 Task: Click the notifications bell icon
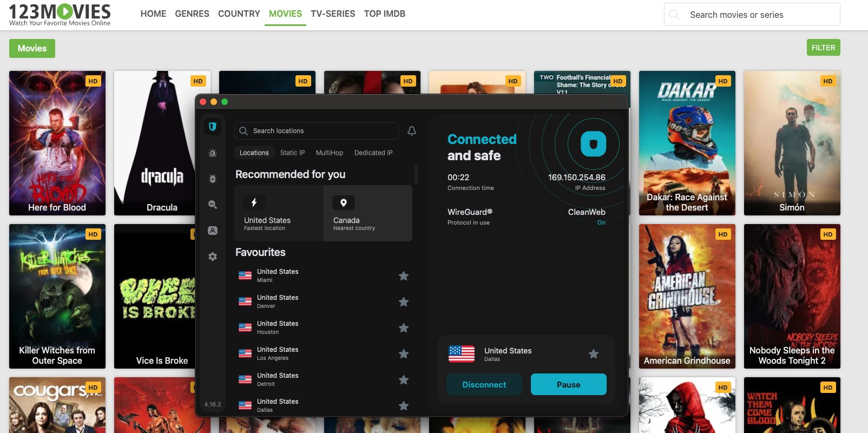pos(412,131)
